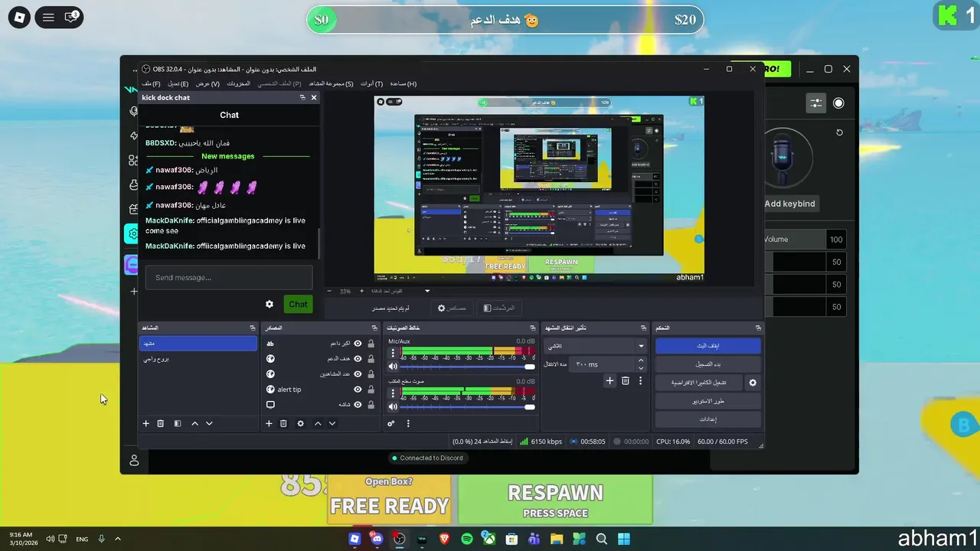This screenshot has width=980, height=551.
Task: Click the Send message input field
Action: [x=229, y=277]
